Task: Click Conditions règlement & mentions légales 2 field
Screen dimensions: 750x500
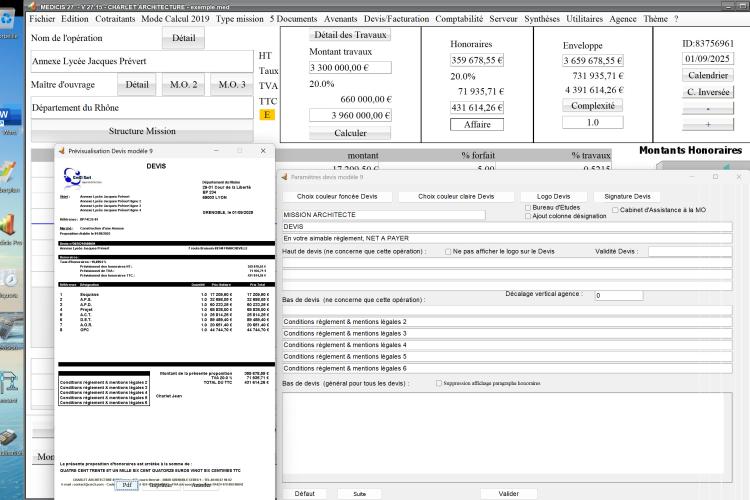Action: (507, 322)
